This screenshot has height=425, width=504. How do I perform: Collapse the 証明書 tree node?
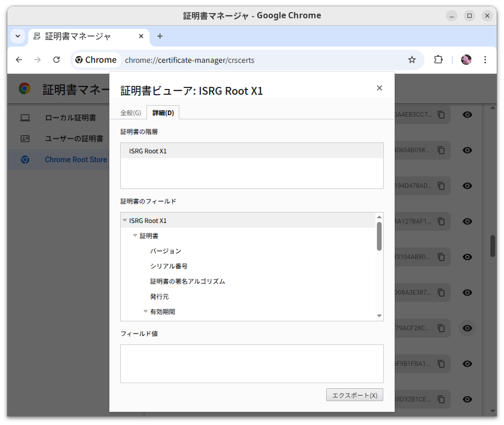(135, 236)
